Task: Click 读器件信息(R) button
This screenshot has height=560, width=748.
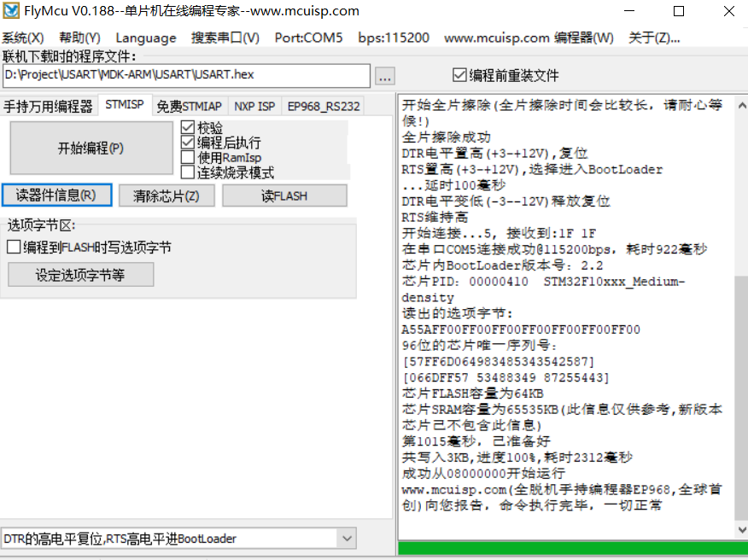Action: point(56,195)
